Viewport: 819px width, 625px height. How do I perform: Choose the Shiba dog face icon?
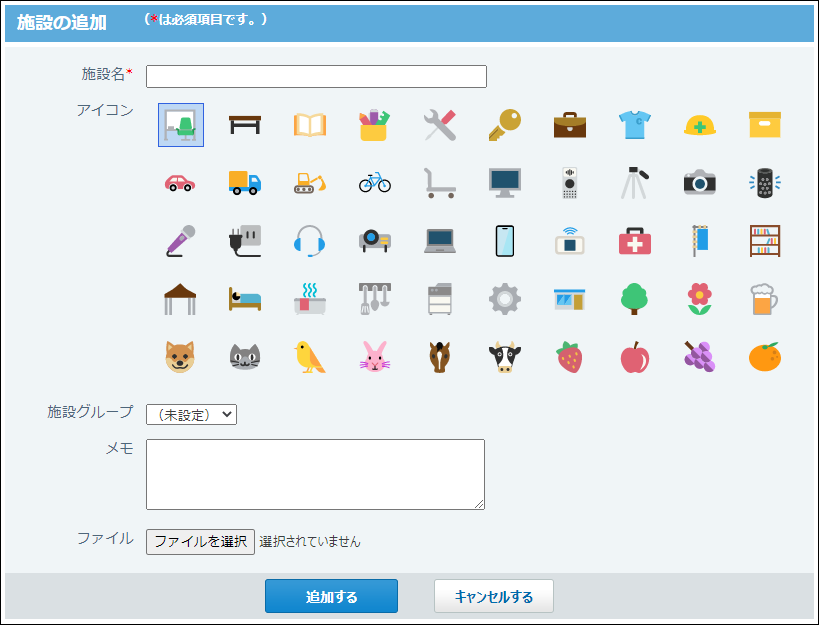pos(180,357)
